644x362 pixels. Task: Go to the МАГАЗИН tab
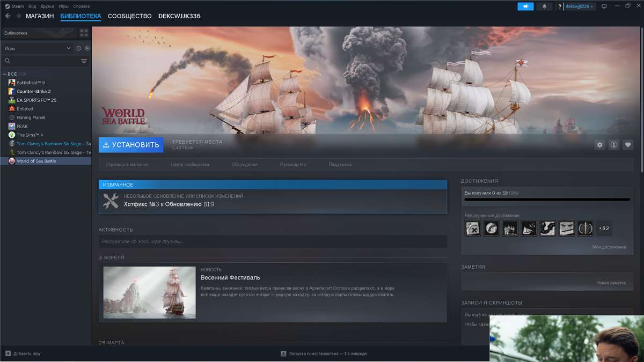click(x=40, y=16)
